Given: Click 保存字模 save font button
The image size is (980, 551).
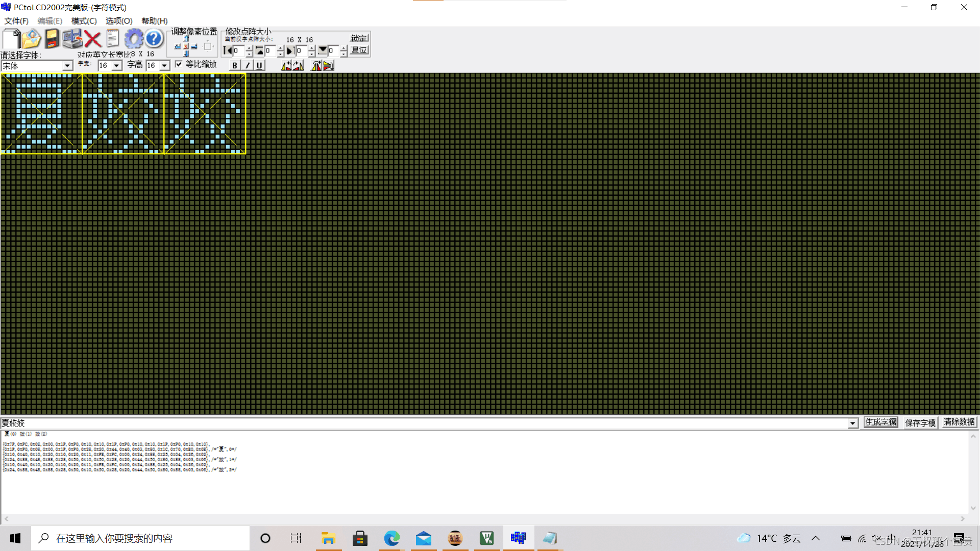Looking at the screenshot, I should [x=920, y=422].
